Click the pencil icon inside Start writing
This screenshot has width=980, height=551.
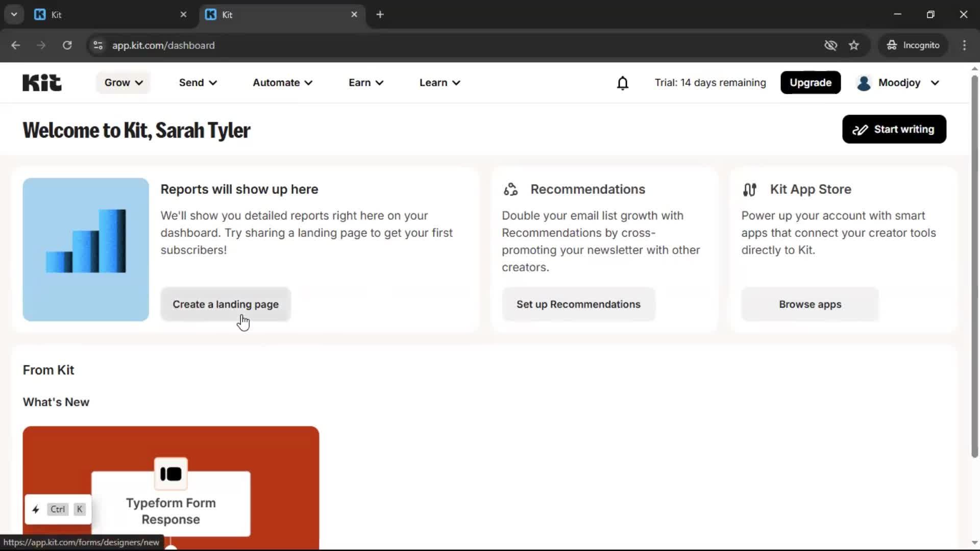pyautogui.click(x=861, y=129)
